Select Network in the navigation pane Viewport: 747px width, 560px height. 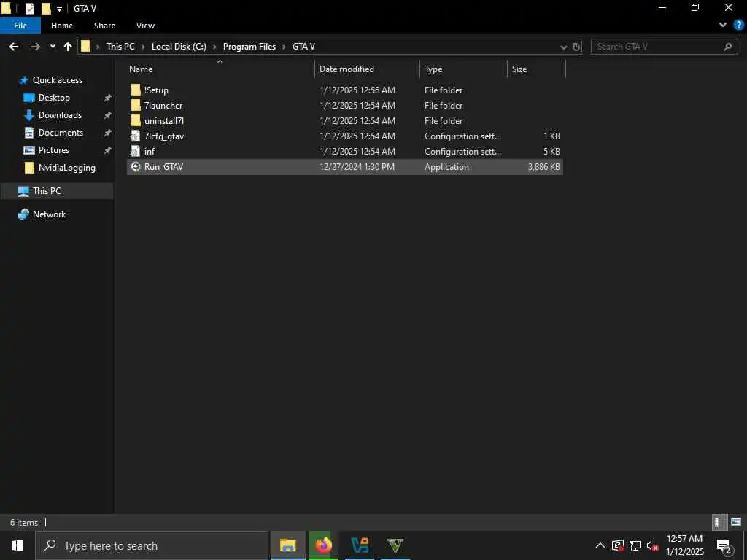tap(49, 214)
